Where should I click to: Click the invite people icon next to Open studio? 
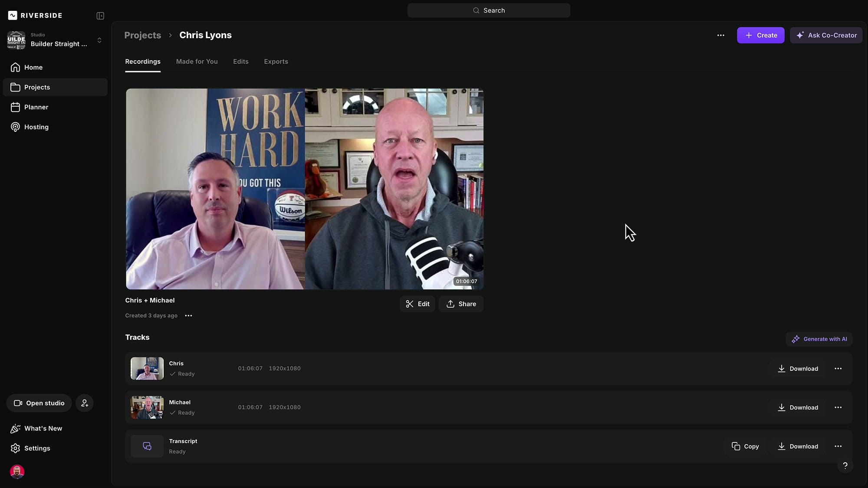tap(84, 403)
